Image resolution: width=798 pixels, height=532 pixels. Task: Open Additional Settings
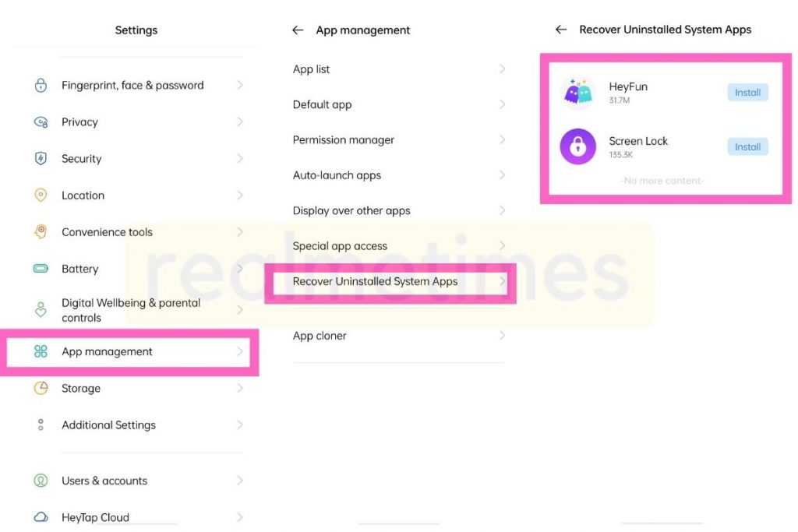[108, 425]
